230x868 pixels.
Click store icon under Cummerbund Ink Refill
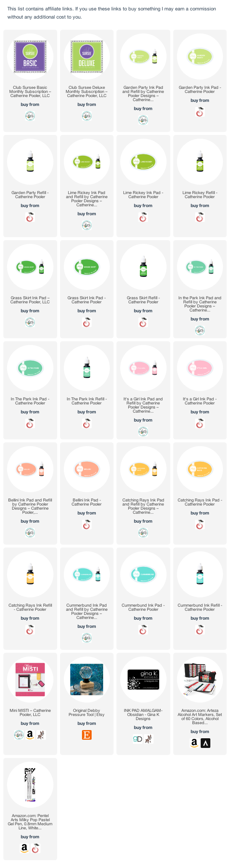click(200, 630)
